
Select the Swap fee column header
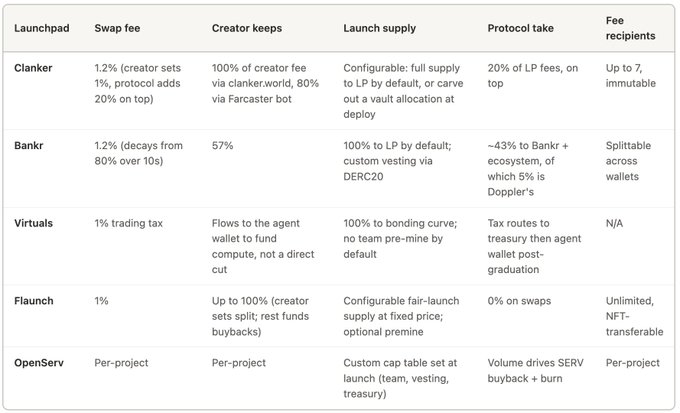click(x=117, y=28)
